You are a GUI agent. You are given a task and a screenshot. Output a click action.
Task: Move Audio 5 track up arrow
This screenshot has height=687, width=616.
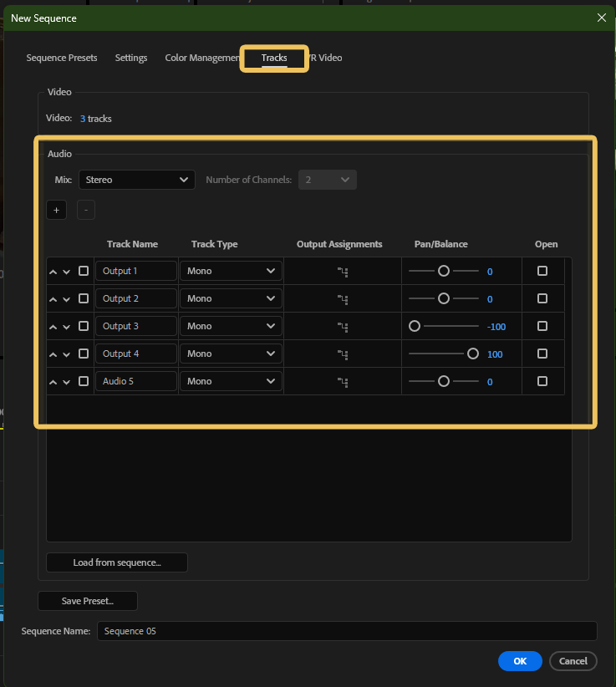pos(53,382)
